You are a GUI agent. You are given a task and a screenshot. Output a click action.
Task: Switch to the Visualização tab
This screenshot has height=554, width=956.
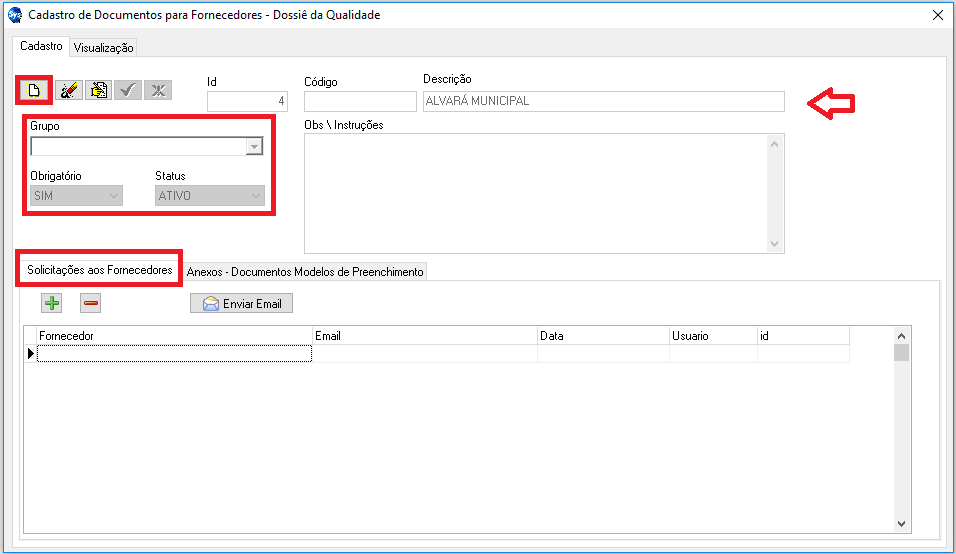pos(103,48)
